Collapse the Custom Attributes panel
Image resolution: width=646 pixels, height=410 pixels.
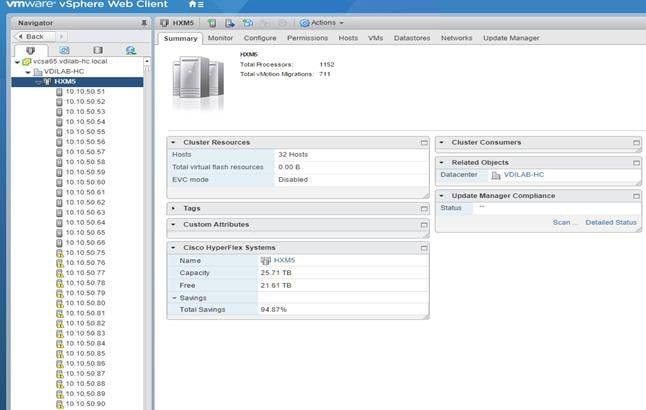tap(173, 225)
